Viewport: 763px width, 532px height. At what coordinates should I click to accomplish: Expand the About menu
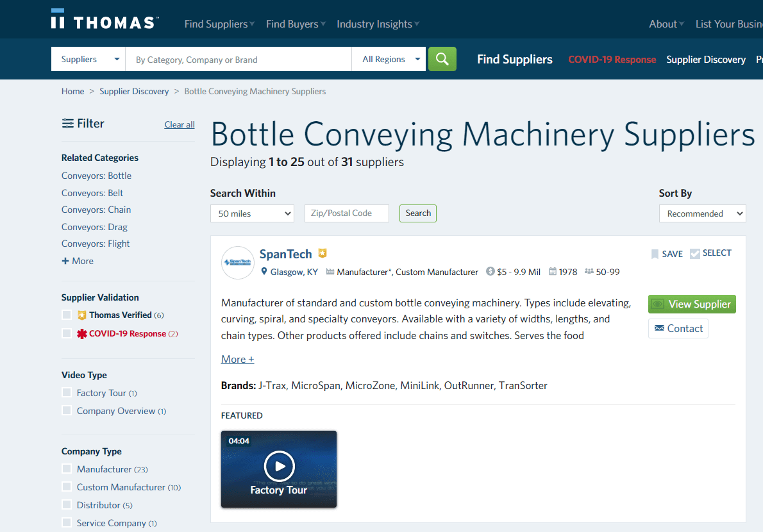pyautogui.click(x=667, y=24)
